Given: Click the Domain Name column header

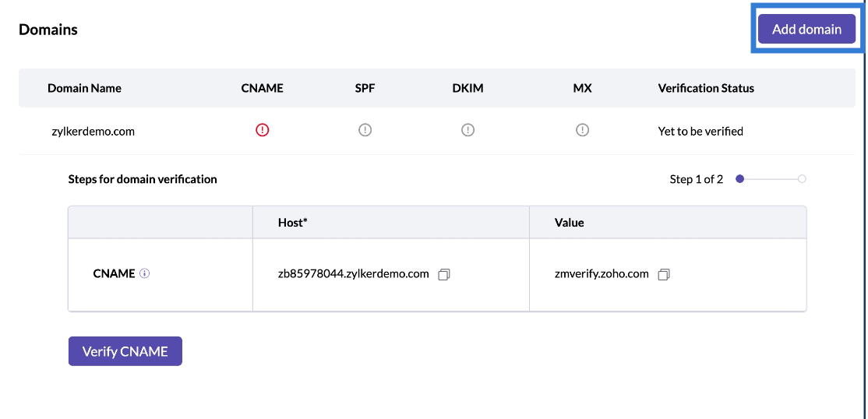Looking at the screenshot, I should coord(84,88).
